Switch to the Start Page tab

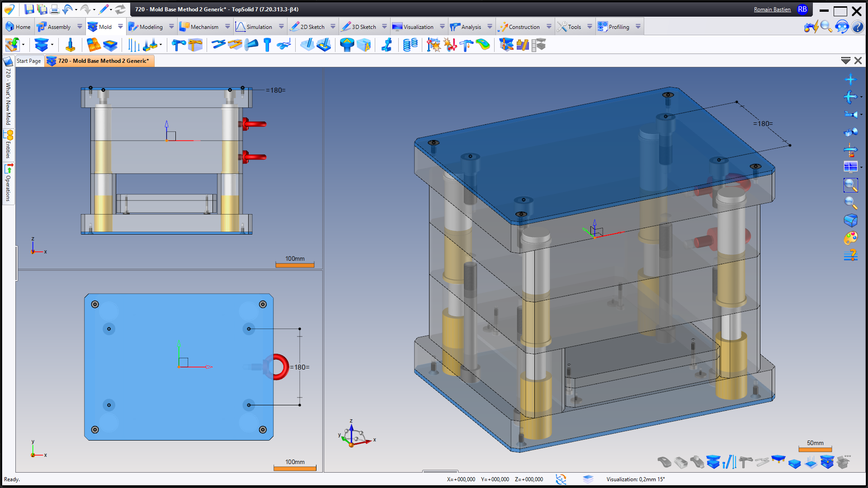[28, 61]
